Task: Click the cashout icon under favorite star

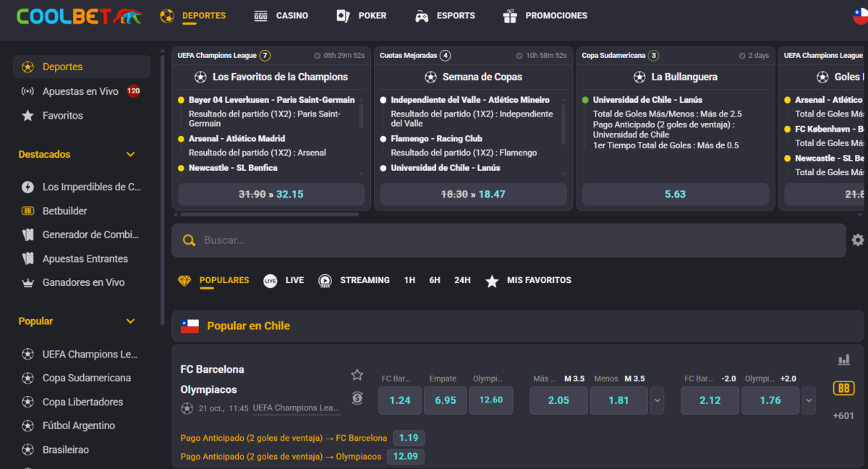Action: tap(357, 397)
